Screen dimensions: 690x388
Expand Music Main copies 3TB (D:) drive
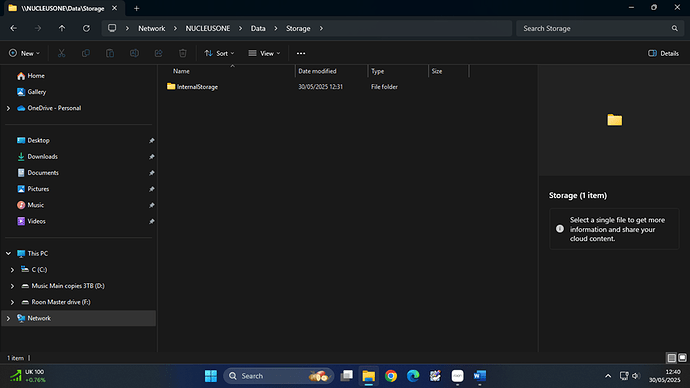pyautogui.click(x=12, y=286)
